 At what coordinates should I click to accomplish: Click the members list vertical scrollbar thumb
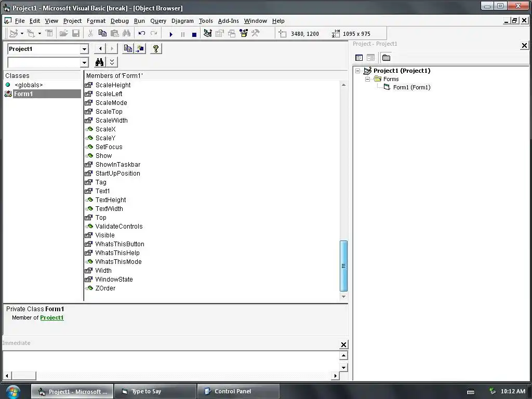pos(343,265)
